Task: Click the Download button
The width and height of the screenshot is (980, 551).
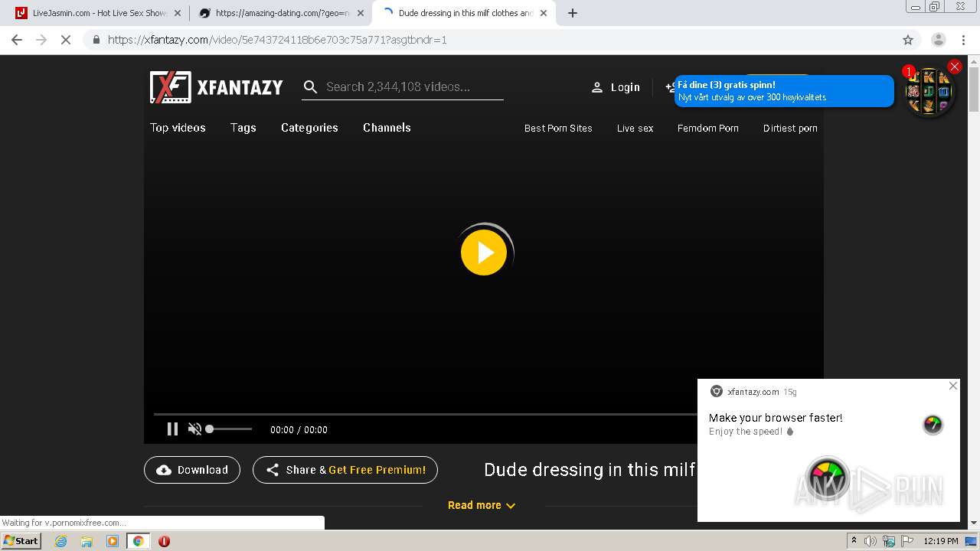Action: (192, 470)
